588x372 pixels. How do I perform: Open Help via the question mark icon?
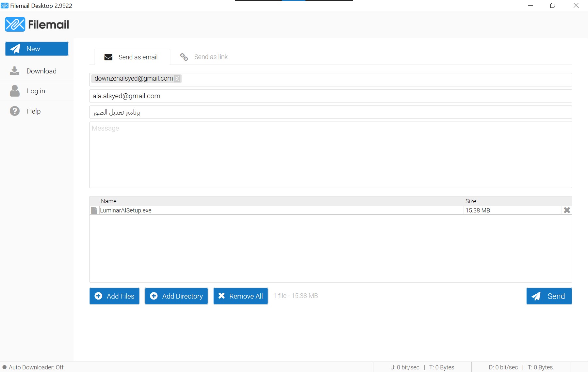pyautogui.click(x=14, y=111)
